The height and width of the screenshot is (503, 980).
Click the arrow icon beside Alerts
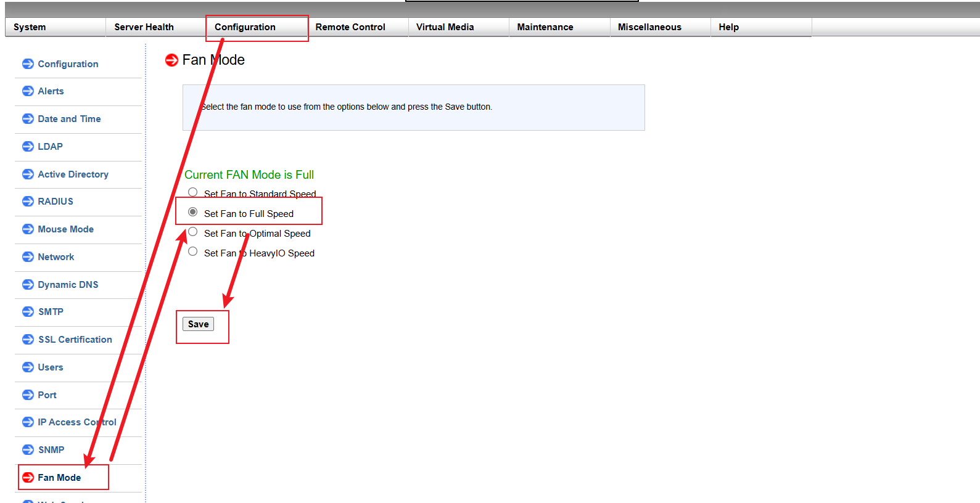coord(28,91)
